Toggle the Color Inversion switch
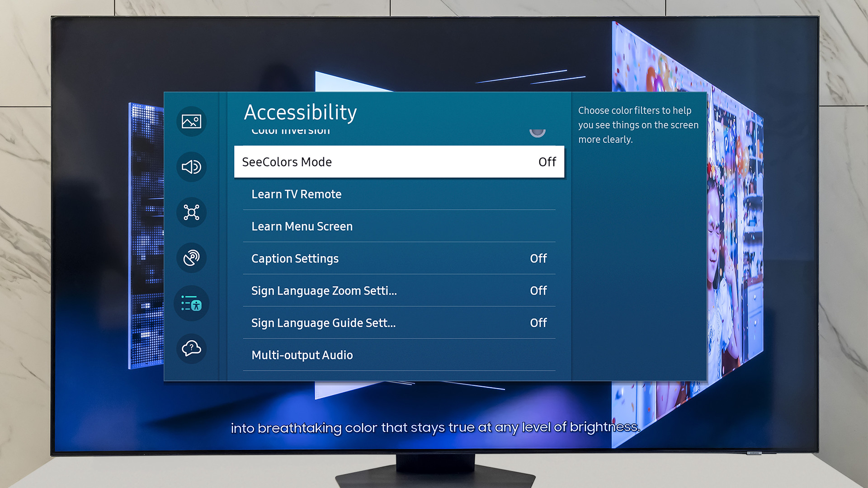 pos(537,132)
